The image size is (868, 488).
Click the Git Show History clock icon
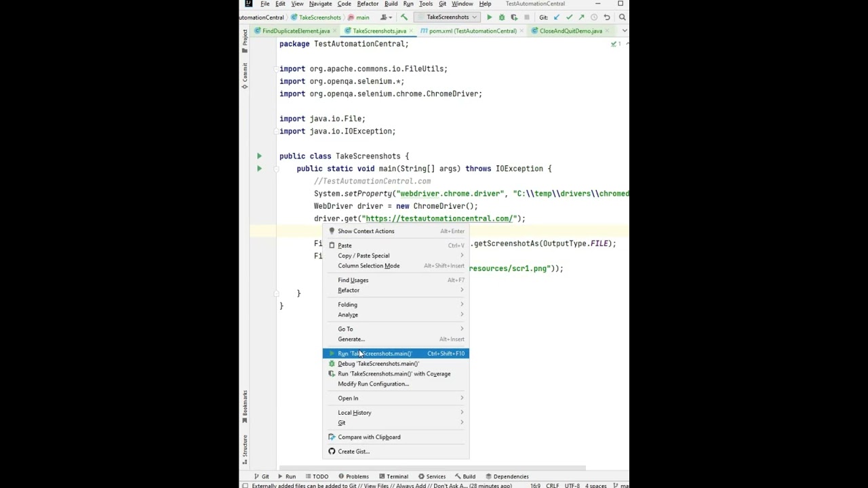594,18
